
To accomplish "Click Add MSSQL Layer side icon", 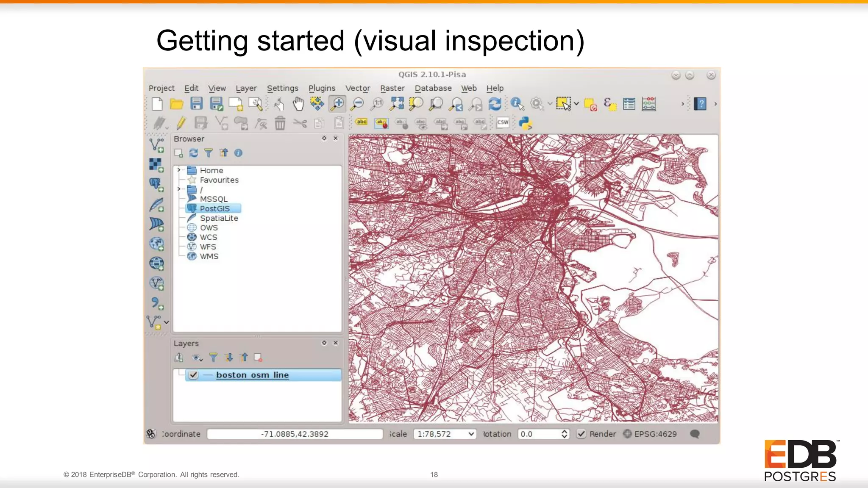I will [156, 224].
